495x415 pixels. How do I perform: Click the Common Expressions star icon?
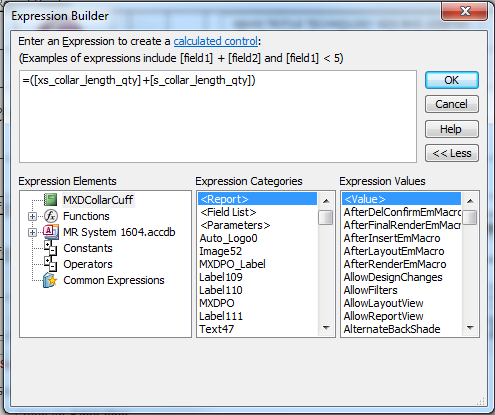tap(51, 280)
